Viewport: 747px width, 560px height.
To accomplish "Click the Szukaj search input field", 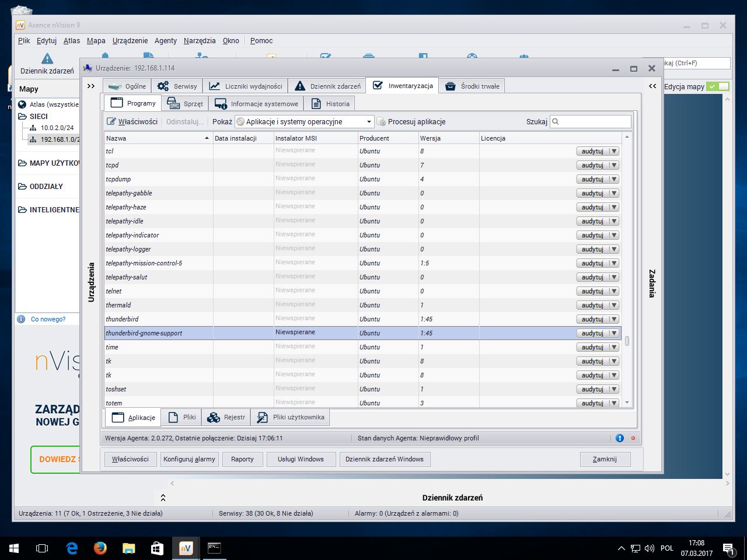I will [591, 121].
